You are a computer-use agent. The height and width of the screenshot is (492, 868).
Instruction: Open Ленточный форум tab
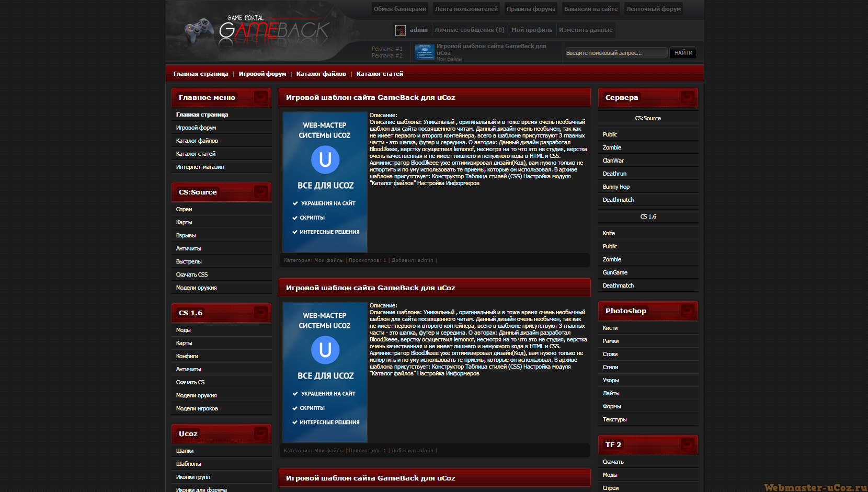click(654, 9)
